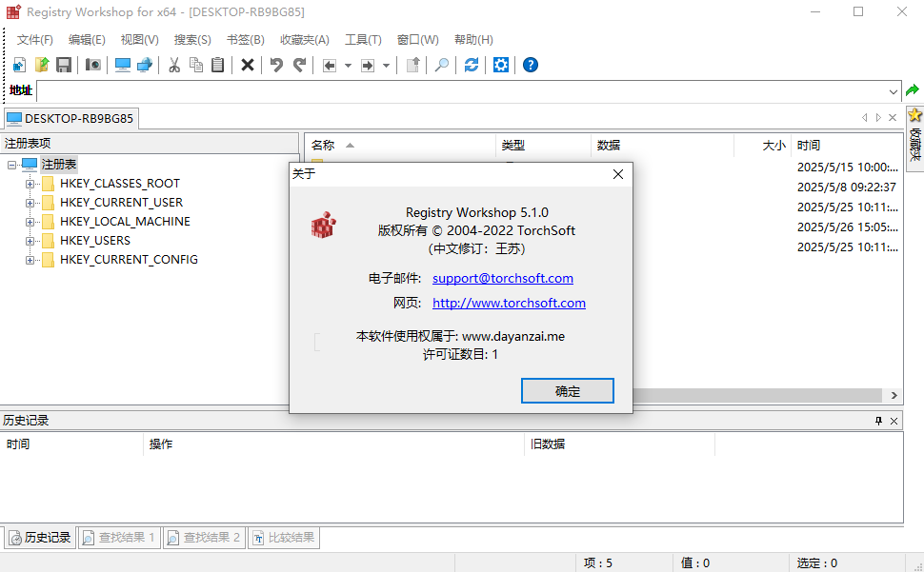This screenshot has height=572, width=924.
Task: Click the floppy disk save icon
Action: tap(64, 65)
